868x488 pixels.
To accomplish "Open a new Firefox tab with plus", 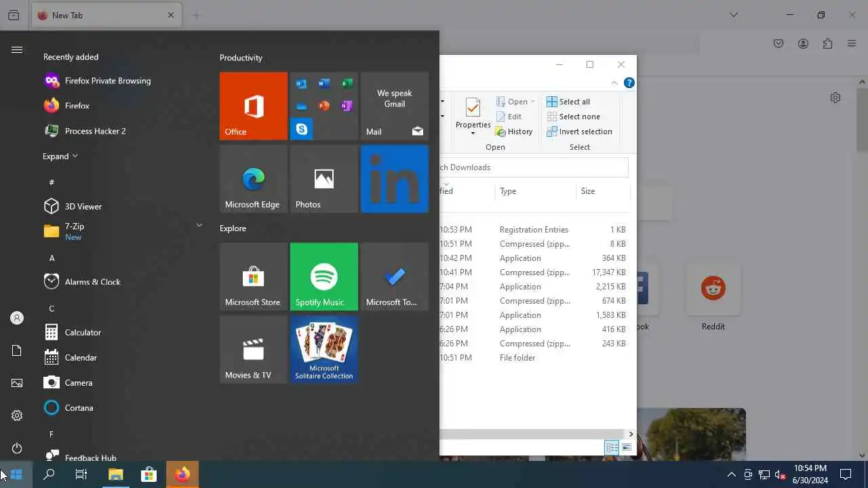I will (196, 15).
